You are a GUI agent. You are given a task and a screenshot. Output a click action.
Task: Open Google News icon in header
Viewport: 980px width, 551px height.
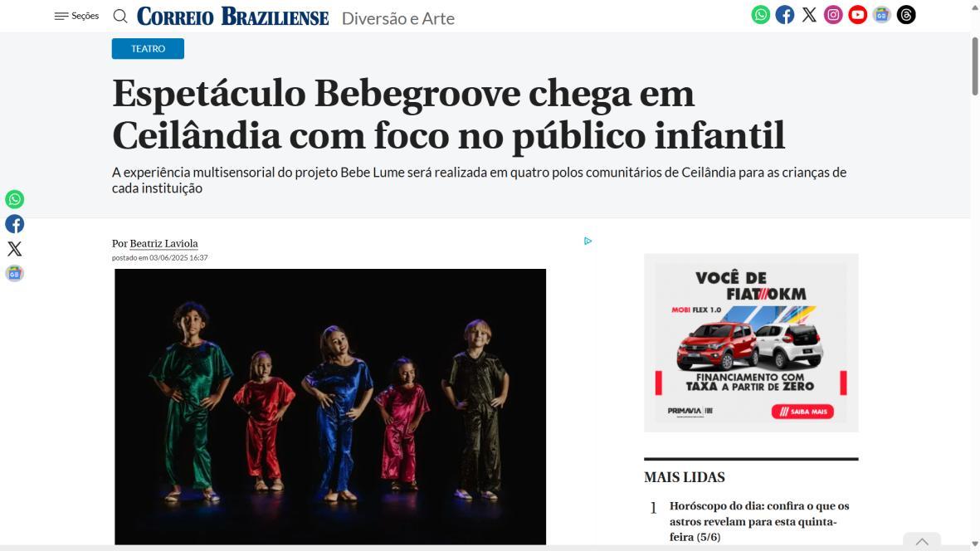point(882,15)
